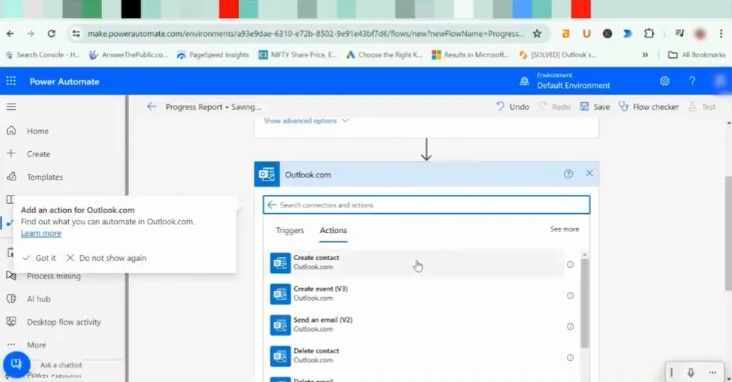Image resolution: width=732 pixels, height=382 pixels.
Task: Expand the hidden bookmarks chevron
Action: point(645,55)
